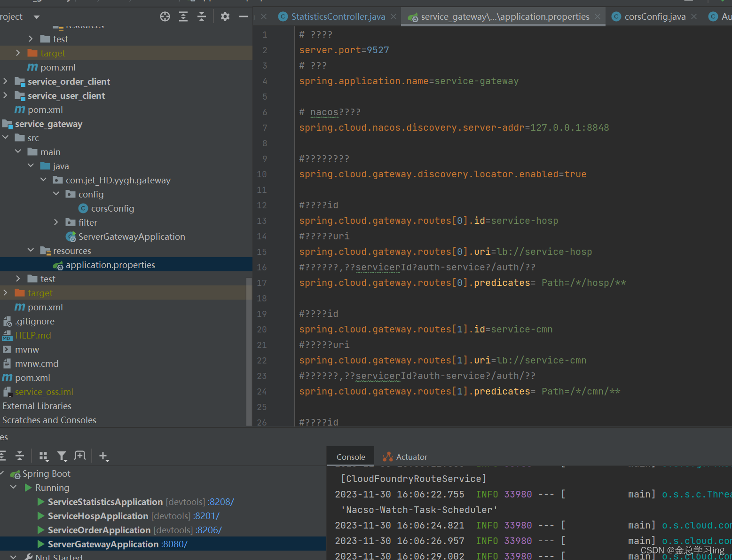Viewport: 732px width, 560px height.
Task: Select ServiceOrderApplication run configuration
Action: click(99, 530)
